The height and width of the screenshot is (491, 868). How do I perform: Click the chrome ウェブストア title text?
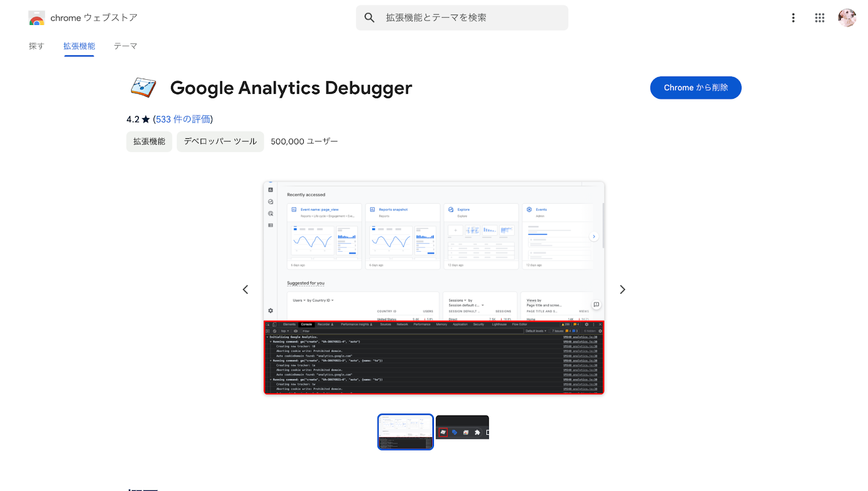pyautogui.click(x=94, y=18)
